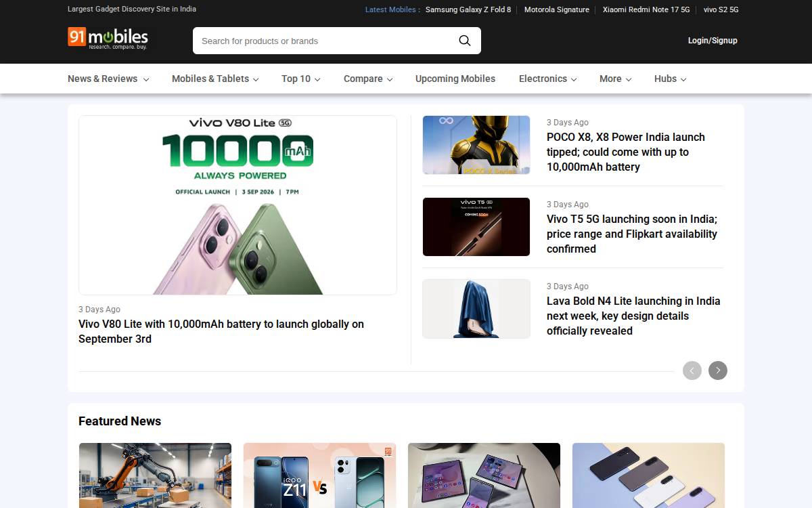This screenshot has width=812, height=508.
Task: Expand Compare chevron
Action: (x=390, y=79)
